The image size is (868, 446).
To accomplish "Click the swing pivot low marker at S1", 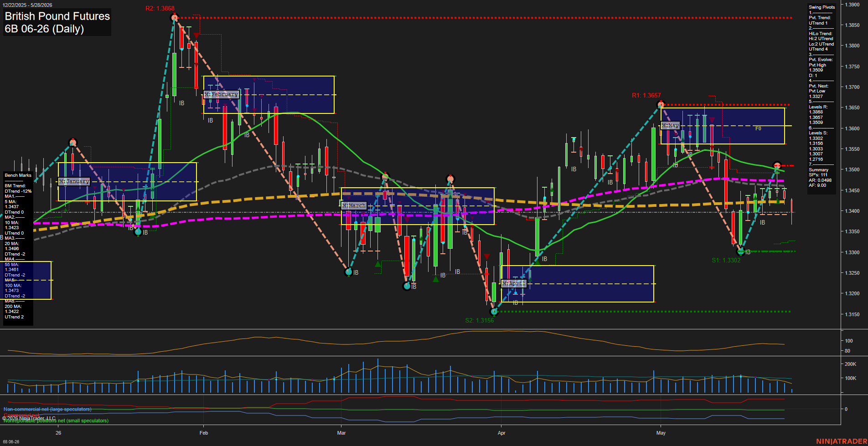I will [741, 251].
